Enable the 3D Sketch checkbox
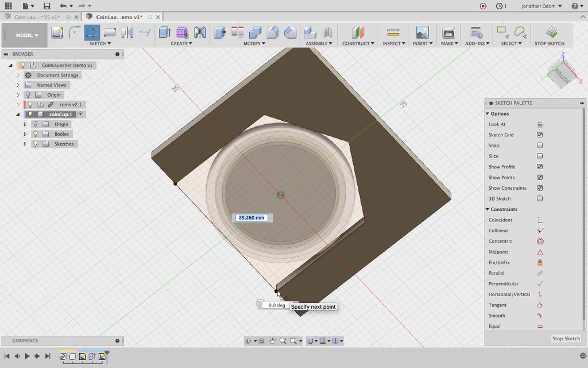This screenshot has height=368, width=588. [x=540, y=199]
